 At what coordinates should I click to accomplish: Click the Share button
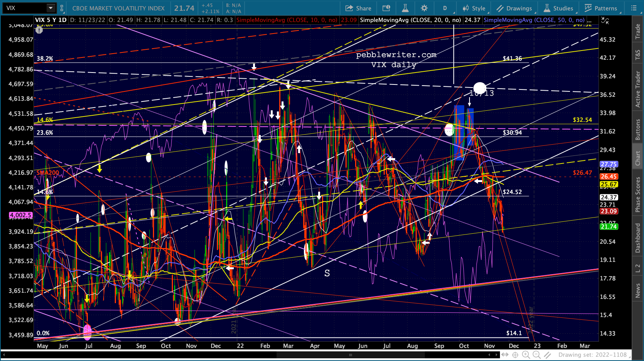(x=358, y=8)
